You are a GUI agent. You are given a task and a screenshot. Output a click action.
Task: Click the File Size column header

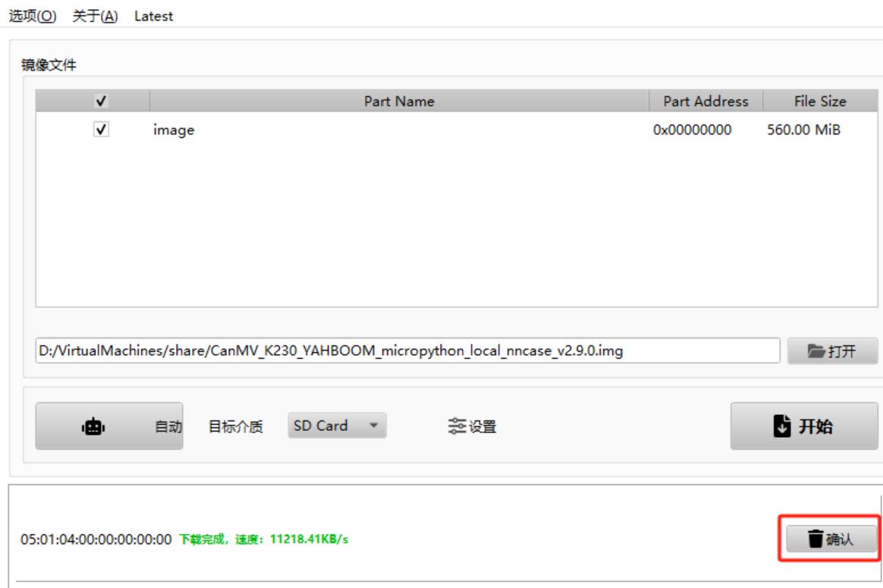819,101
